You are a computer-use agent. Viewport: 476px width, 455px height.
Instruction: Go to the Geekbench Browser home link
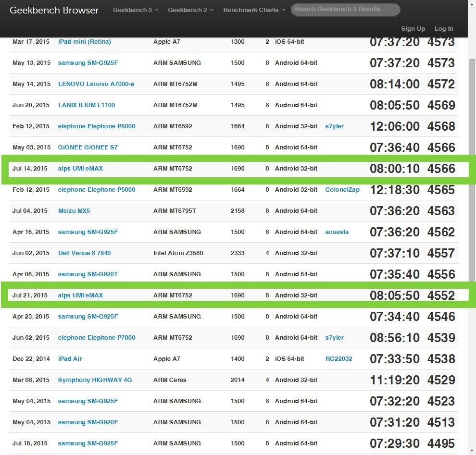[54, 10]
